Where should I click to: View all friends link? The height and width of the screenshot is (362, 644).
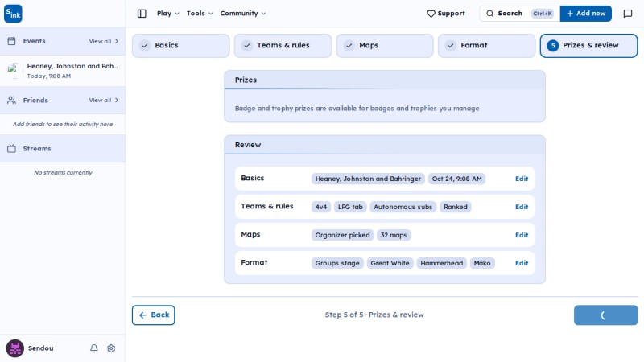click(x=104, y=100)
